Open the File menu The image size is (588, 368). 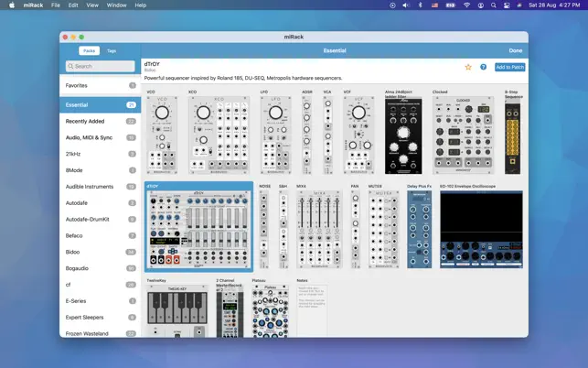(x=56, y=5)
